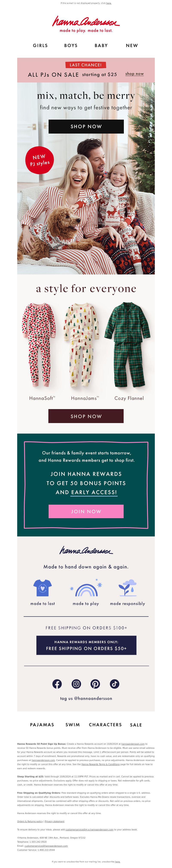Click the made responsibly plant icon
Viewport: 172px width, 868px height.
(127, 588)
